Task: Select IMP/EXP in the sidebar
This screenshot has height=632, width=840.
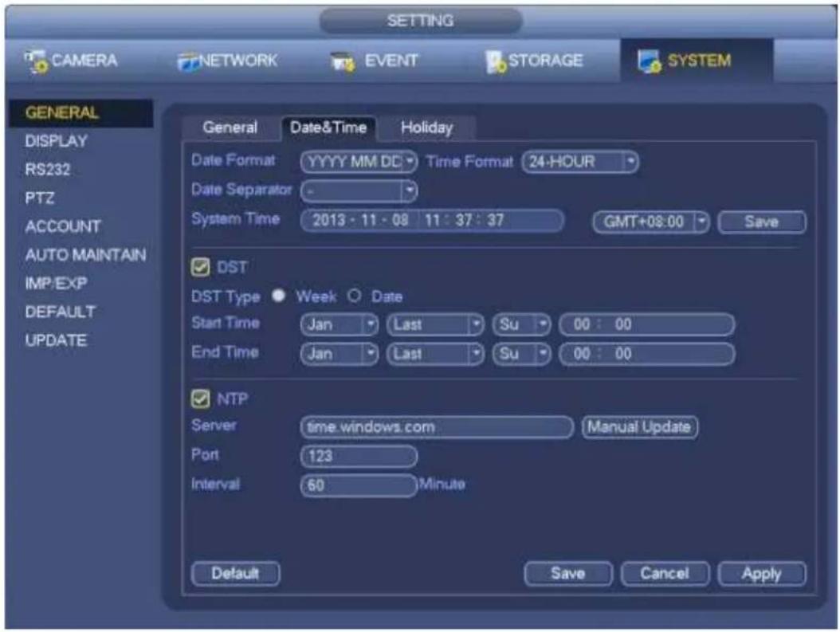Action: [57, 284]
